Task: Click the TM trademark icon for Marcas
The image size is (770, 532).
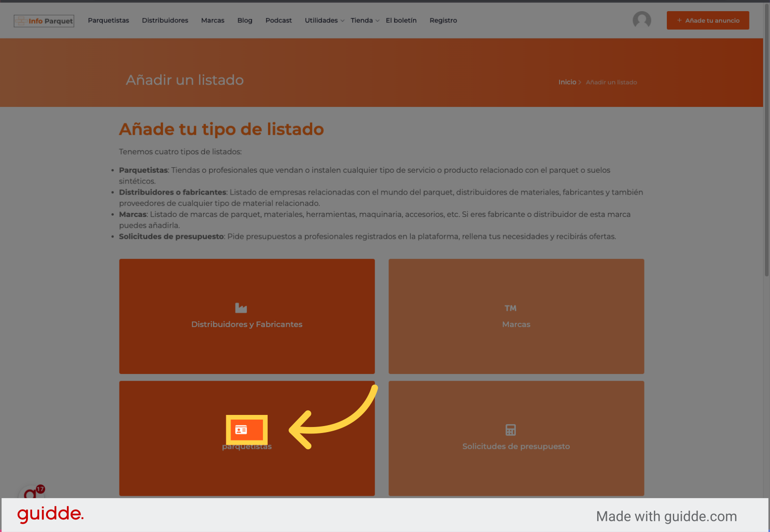Action: click(510, 308)
